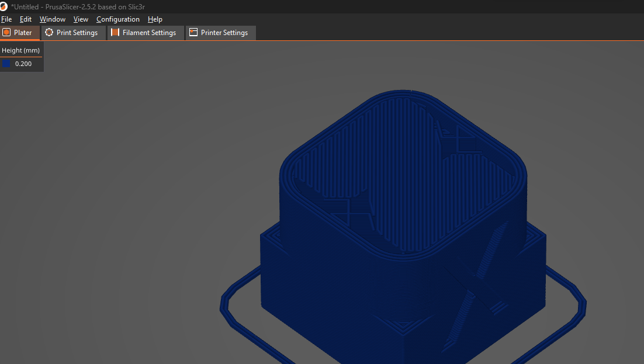Open the Configuration menu
This screenshot has height=364, width=644.
coord(118,19)
